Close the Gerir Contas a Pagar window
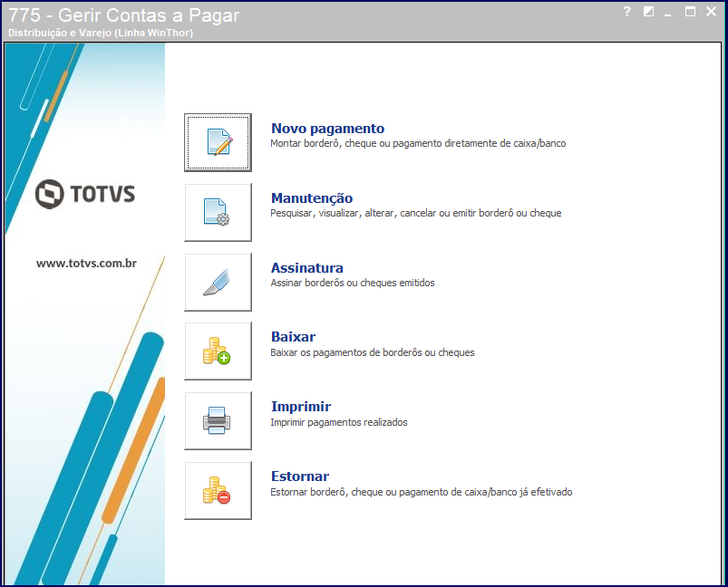 tap(711, 12)
